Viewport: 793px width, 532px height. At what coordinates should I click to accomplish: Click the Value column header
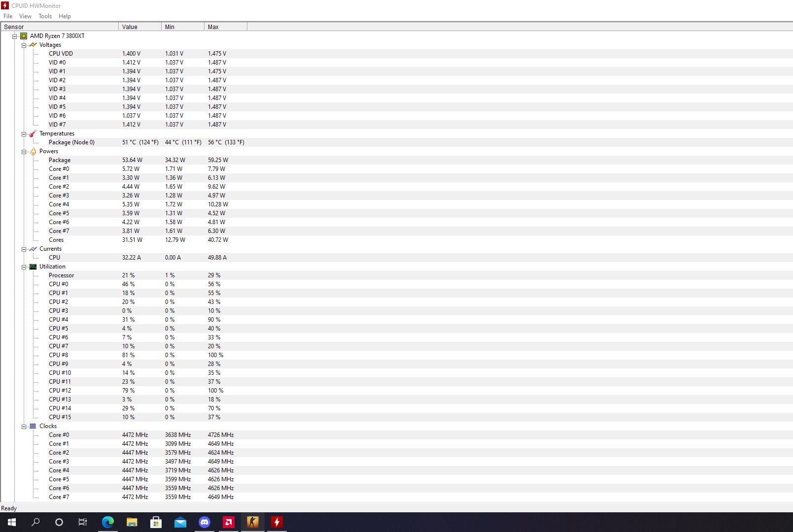point(140,27)
